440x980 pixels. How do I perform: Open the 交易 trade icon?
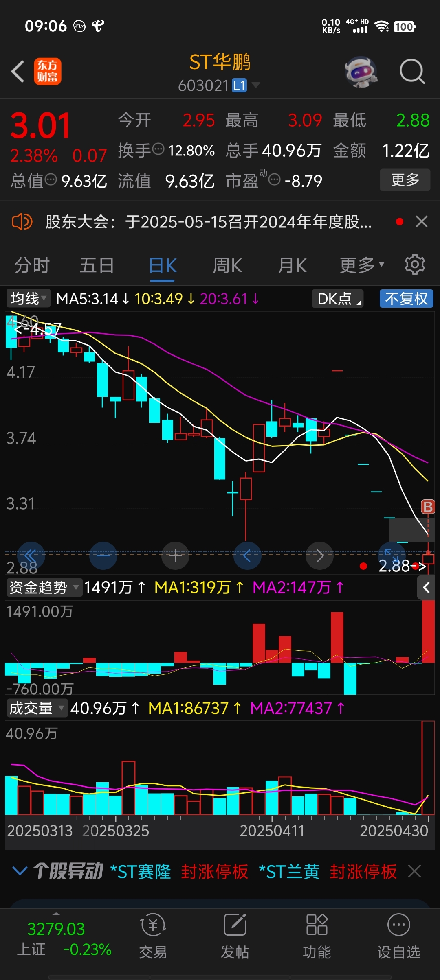(153, 936)
